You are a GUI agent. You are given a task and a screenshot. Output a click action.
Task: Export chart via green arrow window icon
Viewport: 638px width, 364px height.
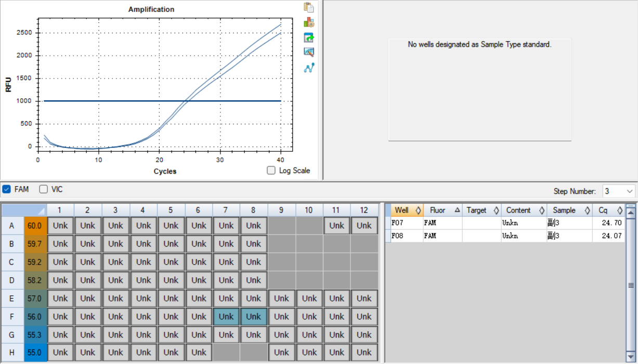[309, 37]
